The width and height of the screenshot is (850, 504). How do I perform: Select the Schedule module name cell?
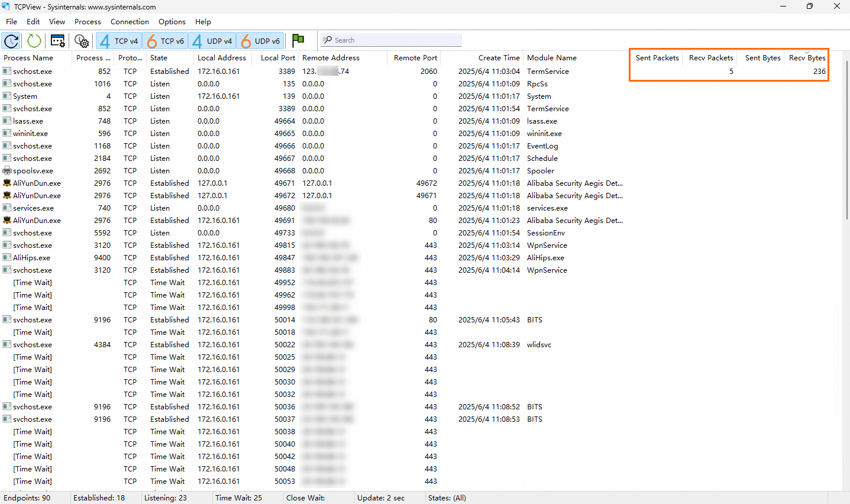point(542,159)
